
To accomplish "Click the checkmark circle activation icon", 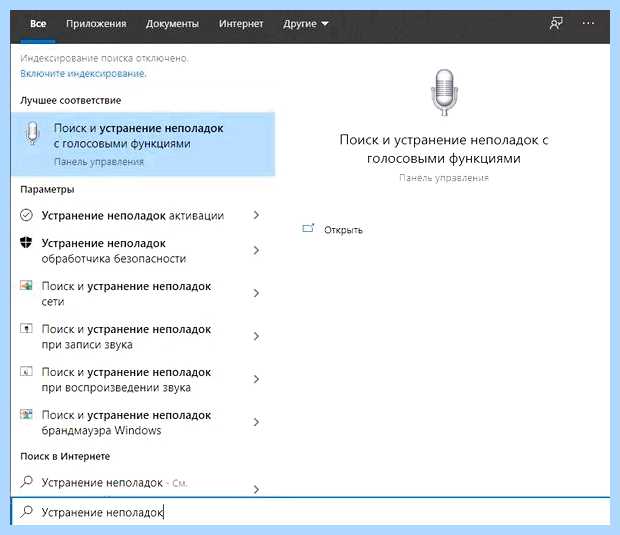I will pyautogui.click(x=26, y=215).
